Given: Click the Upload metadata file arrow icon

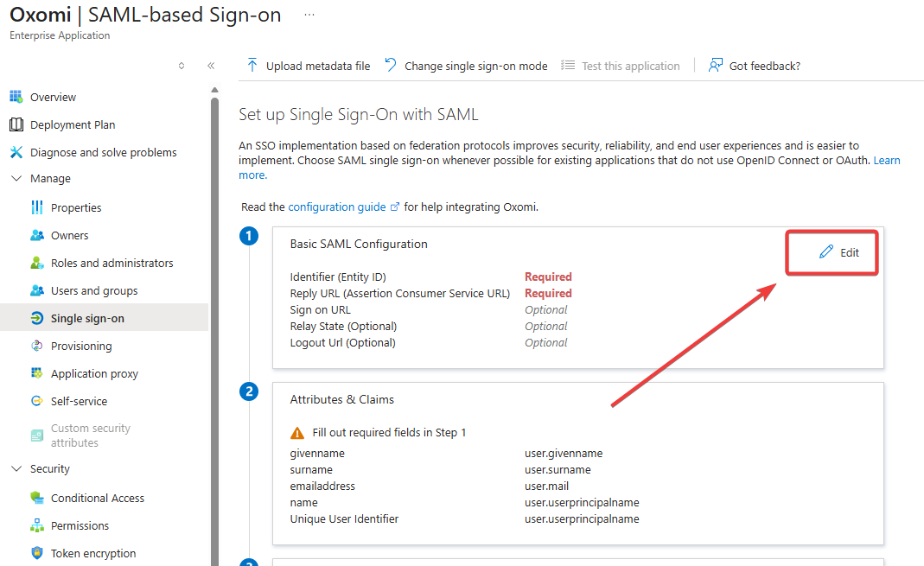Looking at the screenshot, I should tap(252, 66).
